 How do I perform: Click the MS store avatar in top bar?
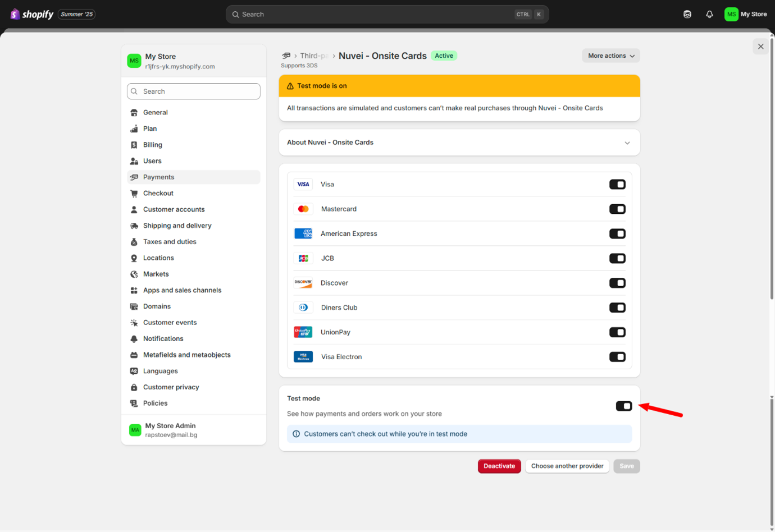[x=731, y=15]
